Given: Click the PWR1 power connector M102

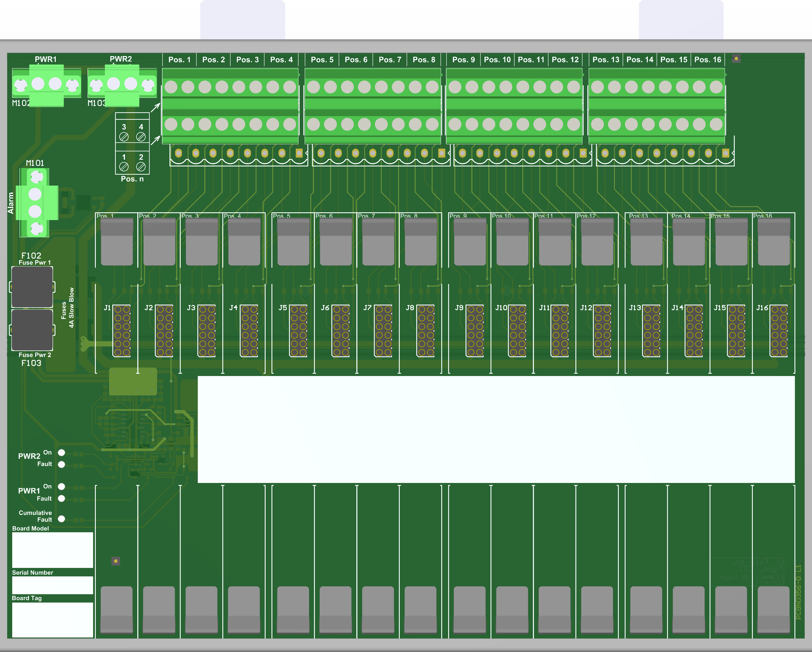Looking at the screenshot, I should click(47, 86).
